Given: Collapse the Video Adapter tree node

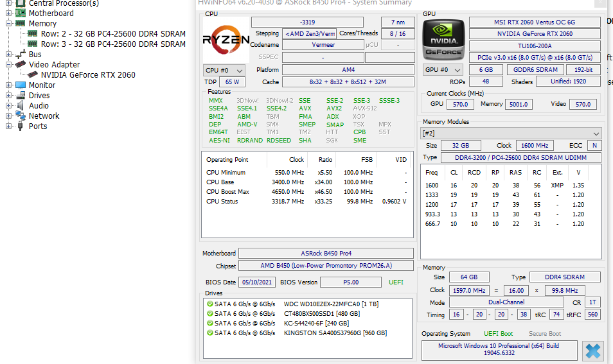Looking at the screenshot, I should [x=8, y=64].
